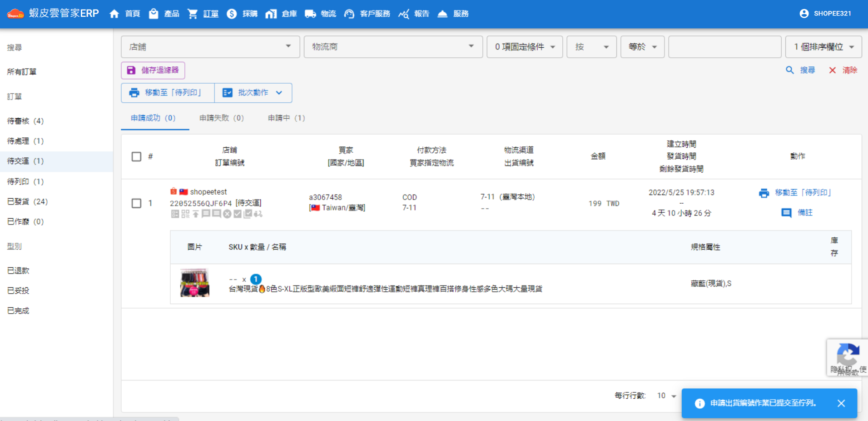The image size is (868, 421).
Task: Expand the 批次動作 batch action dropdown
Action: [253, 93]
